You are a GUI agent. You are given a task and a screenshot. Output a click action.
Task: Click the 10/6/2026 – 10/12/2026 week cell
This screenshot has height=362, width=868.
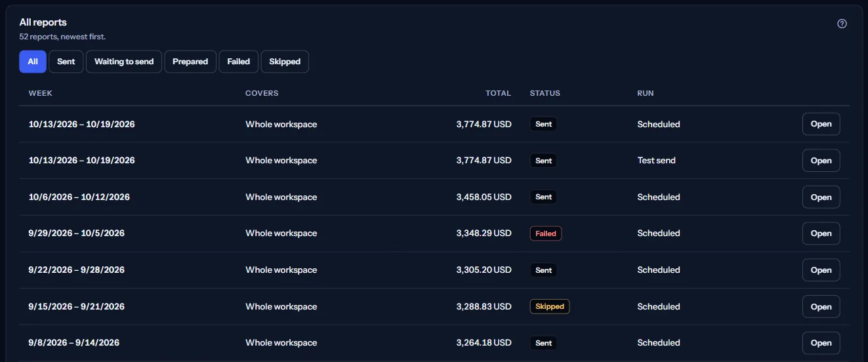(79, 197)
